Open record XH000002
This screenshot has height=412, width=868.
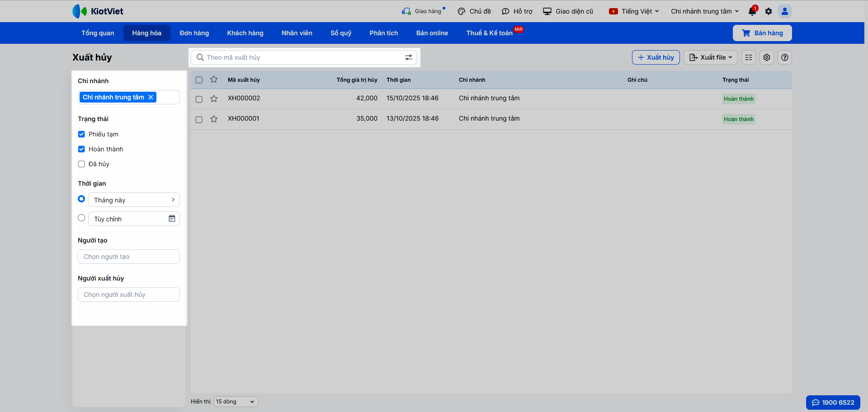coord(244,98)
